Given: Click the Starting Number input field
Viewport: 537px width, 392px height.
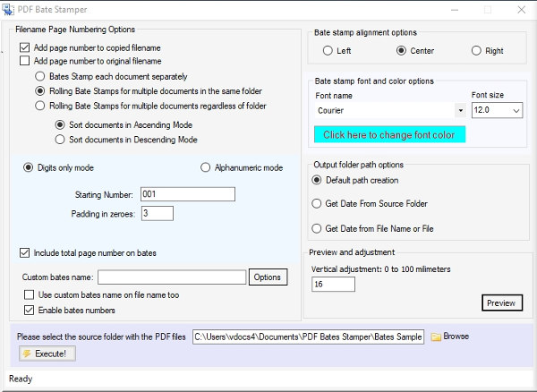Looking at the screenshot, I should (x=186, y=194).
